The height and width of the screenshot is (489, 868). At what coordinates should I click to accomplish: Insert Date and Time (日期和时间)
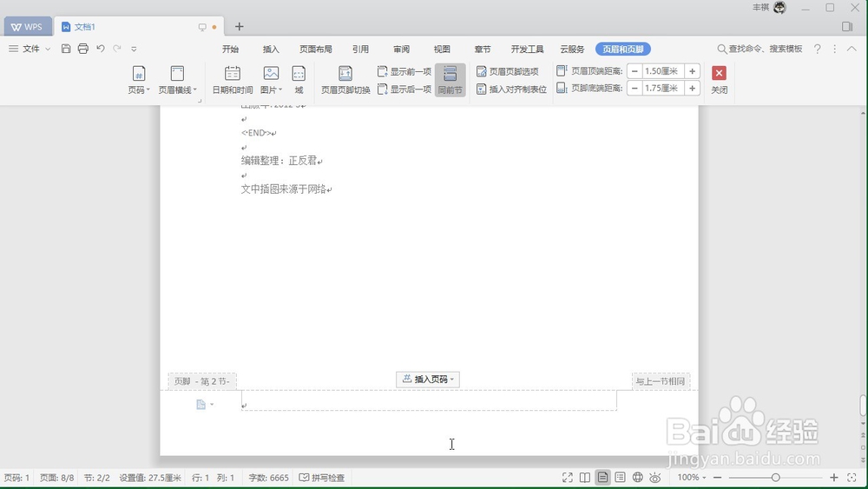coord(233,80)
